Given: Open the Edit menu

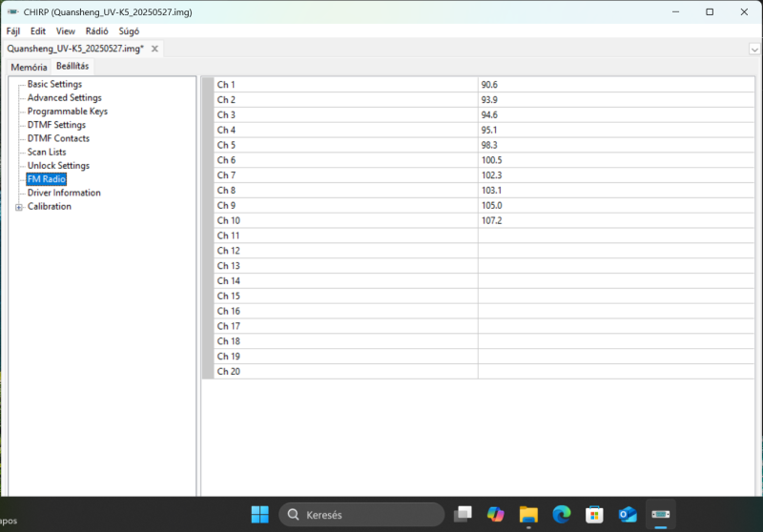Looking at the screenshot, I should pyautogui.click(x=38, y=31).
